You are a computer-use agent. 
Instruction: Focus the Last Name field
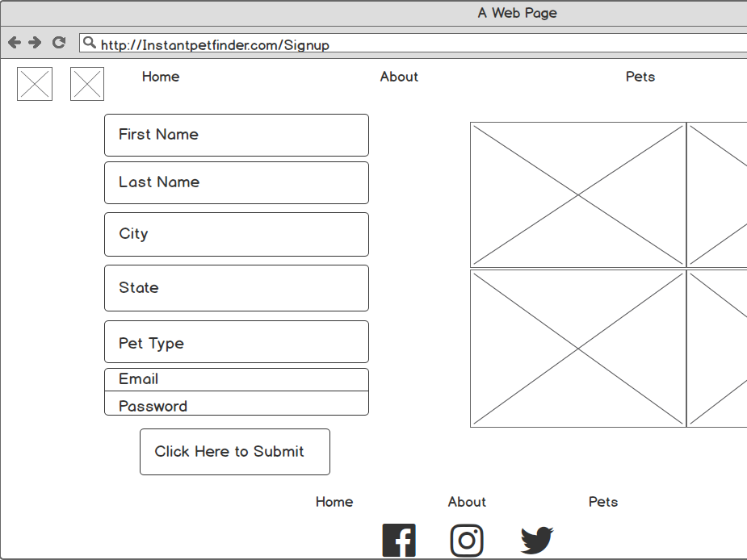point(237,183)
